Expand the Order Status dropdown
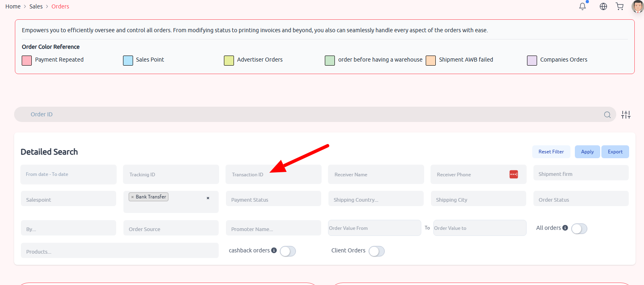The image size is (644, 285). (581, 198)
